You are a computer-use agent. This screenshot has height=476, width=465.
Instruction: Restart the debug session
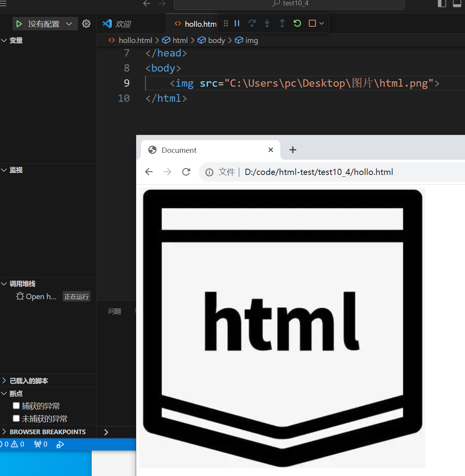click(297, 23)
